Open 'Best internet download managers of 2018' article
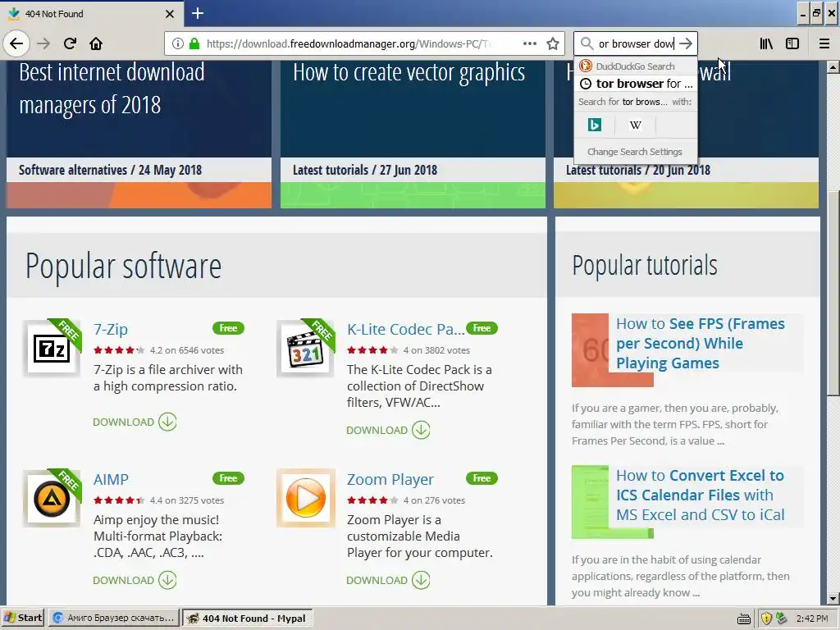This screenshot has width=840, height=630. pos(112,89)
